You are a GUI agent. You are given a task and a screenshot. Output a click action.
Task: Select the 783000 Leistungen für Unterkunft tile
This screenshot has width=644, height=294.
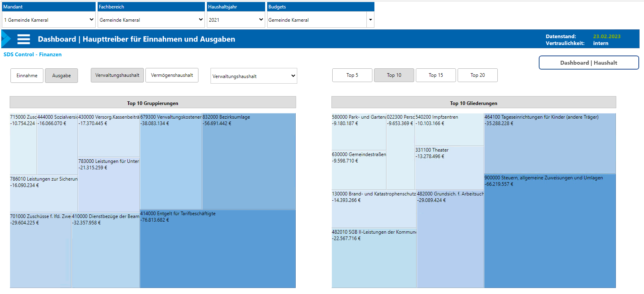tap(108, 185)
